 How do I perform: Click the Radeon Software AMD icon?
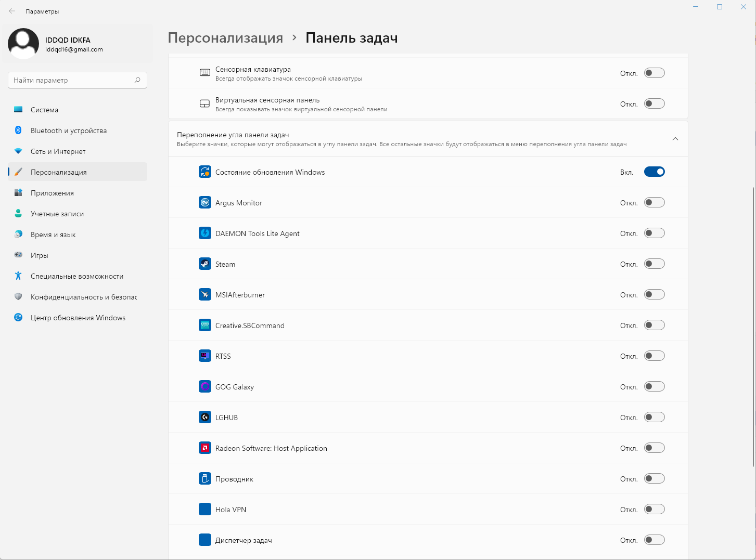pyautogui.click(x=205, y=448)
